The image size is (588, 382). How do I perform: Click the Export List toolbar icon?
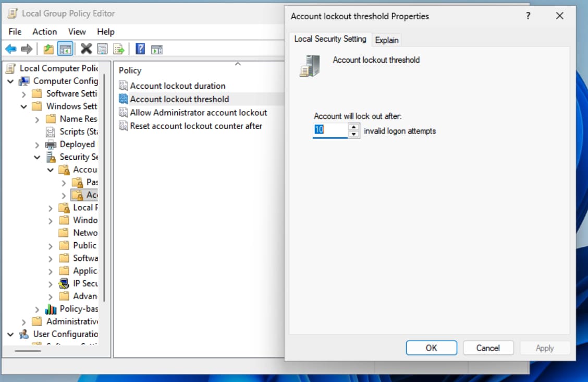(119, 49)
